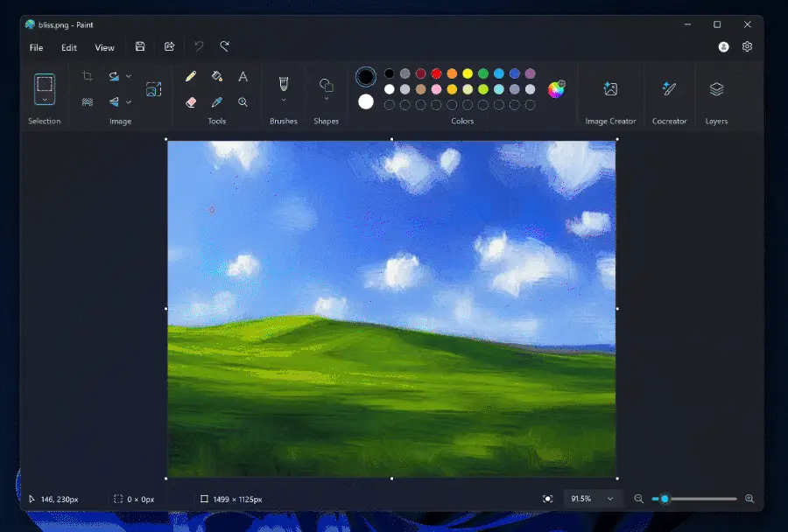This screenshot has height=532, width=788.
Task: Select the red color swatch
Action: click(x=435, y=75)
